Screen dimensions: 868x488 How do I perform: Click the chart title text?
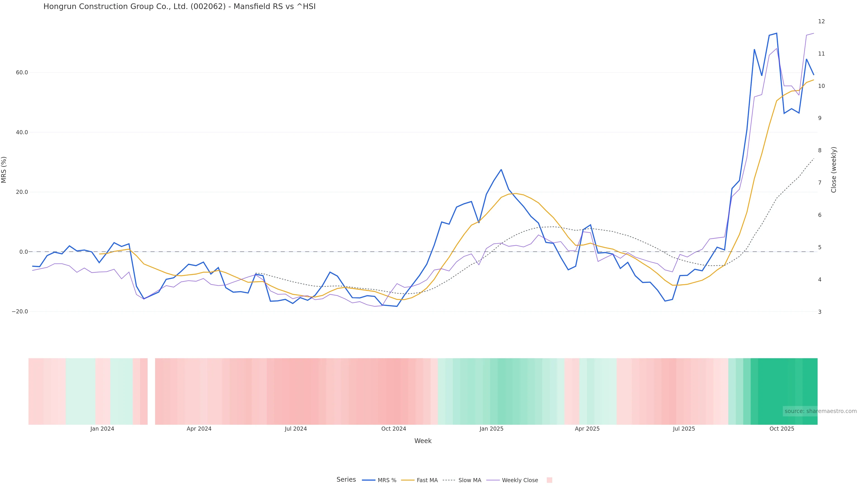pos(179,6)
